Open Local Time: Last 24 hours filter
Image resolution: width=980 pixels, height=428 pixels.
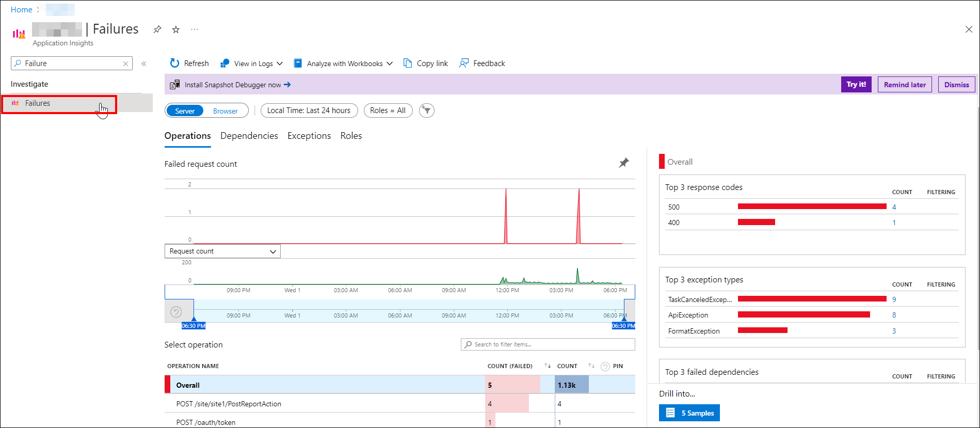pyautogui.click(x=309, y=110)
